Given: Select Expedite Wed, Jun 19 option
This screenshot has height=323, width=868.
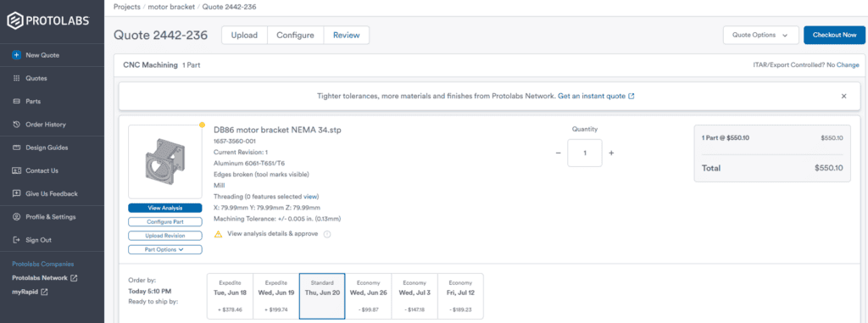Looking at the screenshot, I should pos(276,296).
